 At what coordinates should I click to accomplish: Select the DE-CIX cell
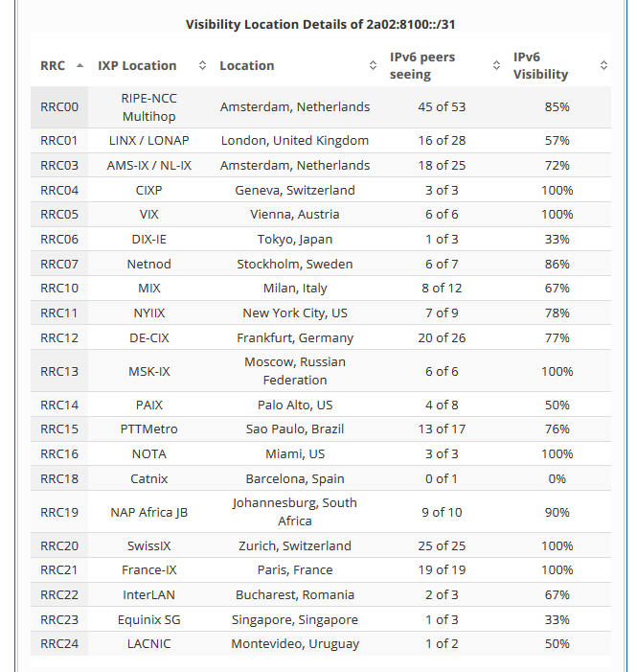(x=149, y=337)
